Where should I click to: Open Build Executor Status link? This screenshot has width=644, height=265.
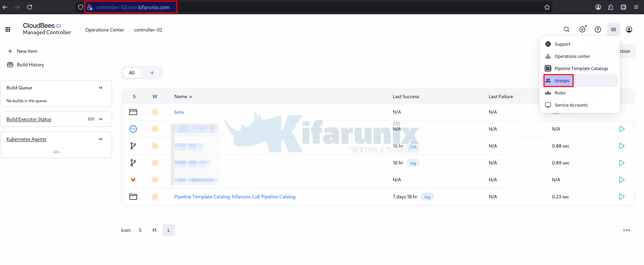point(29,119)
